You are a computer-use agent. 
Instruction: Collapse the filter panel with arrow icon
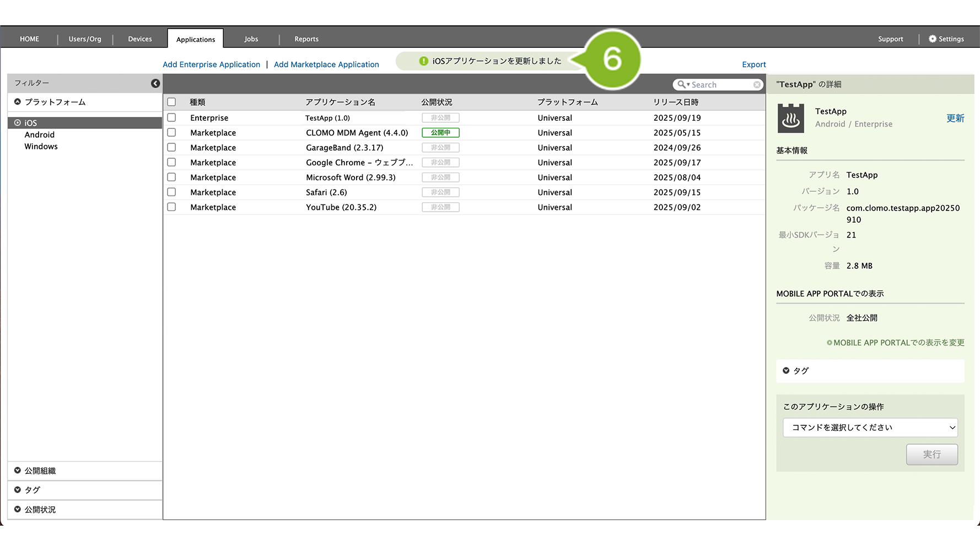point(155,83)
